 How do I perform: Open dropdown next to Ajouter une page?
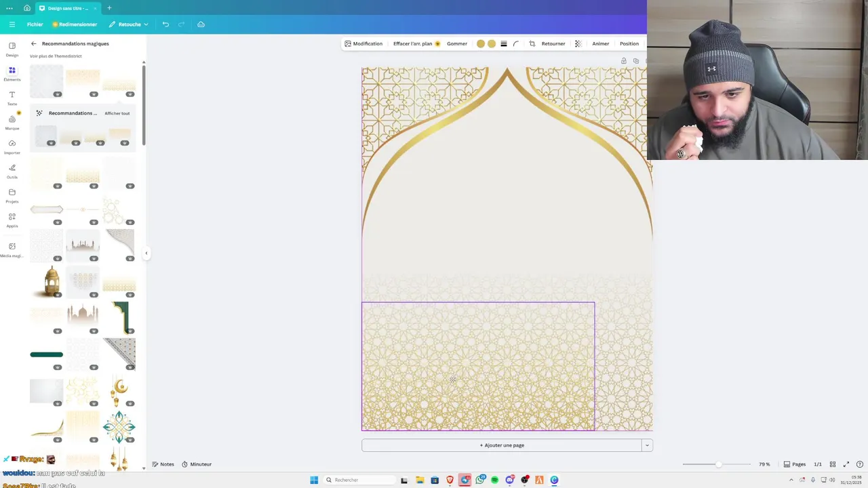pos(647,445)
